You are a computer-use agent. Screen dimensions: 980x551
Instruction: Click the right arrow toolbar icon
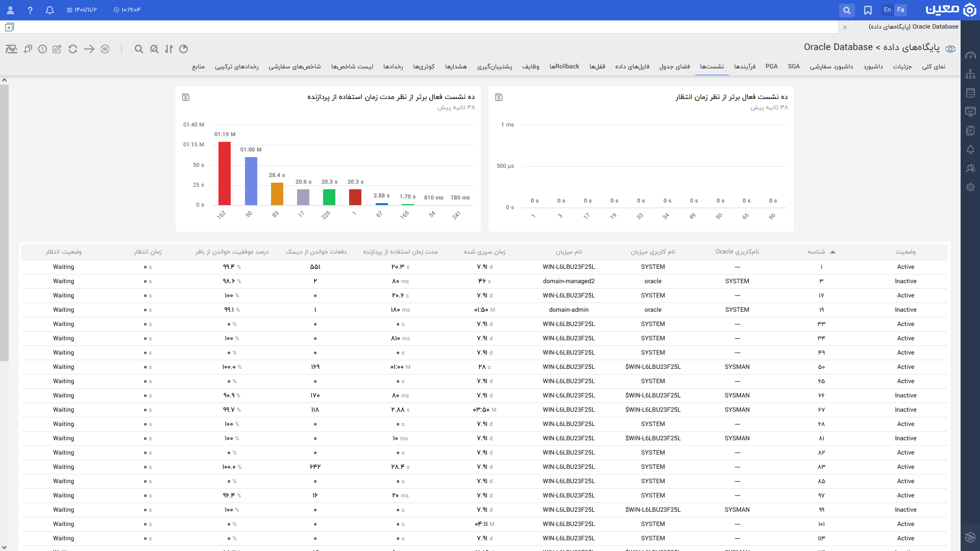tap(89, 49)
